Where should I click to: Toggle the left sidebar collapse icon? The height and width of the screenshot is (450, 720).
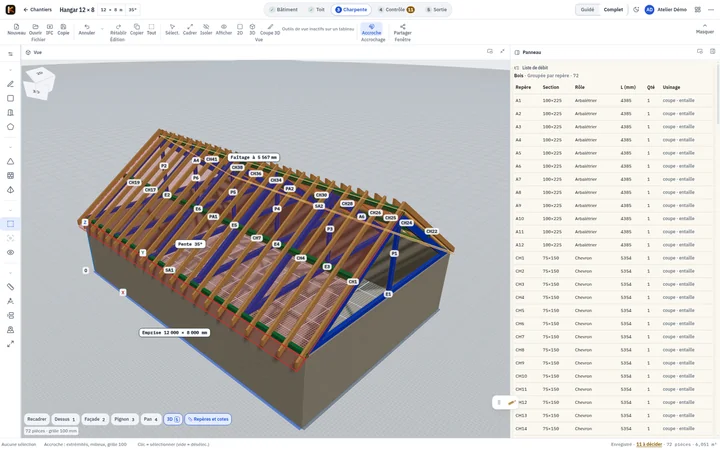(x=11, y=54)
